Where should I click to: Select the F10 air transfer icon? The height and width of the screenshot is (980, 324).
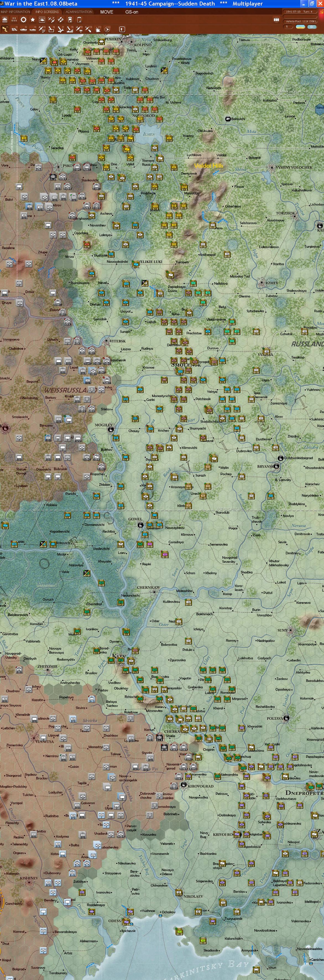point(88,29)
